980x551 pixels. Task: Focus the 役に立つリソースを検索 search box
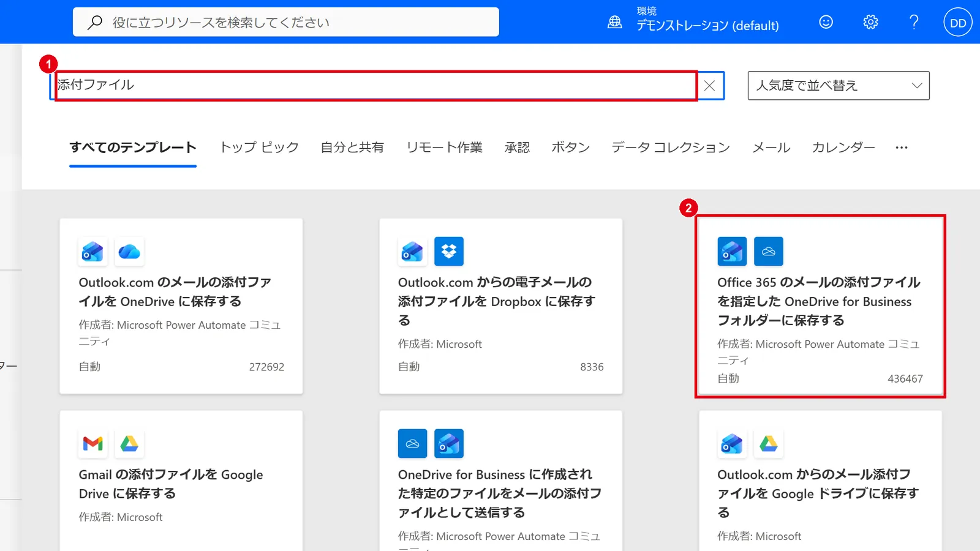pos(286,22)
